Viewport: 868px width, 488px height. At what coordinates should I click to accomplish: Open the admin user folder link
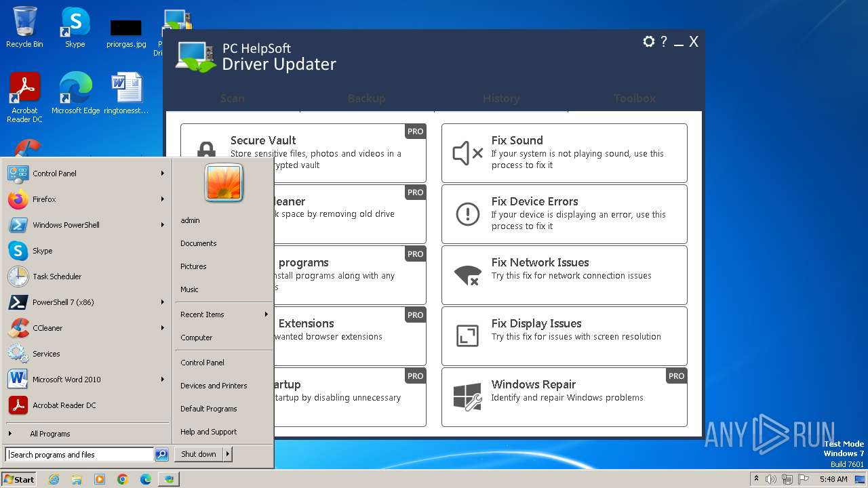point(190,220)
